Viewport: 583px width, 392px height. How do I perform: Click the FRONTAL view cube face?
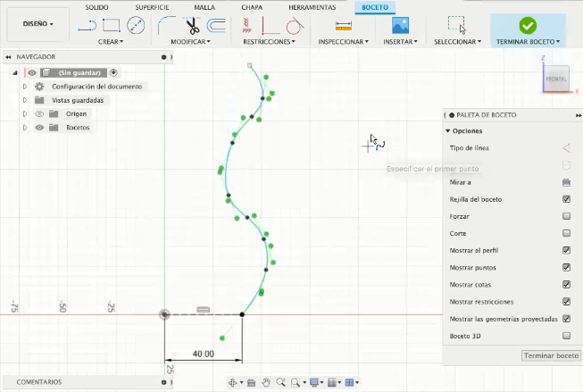(x=556, y=79)
